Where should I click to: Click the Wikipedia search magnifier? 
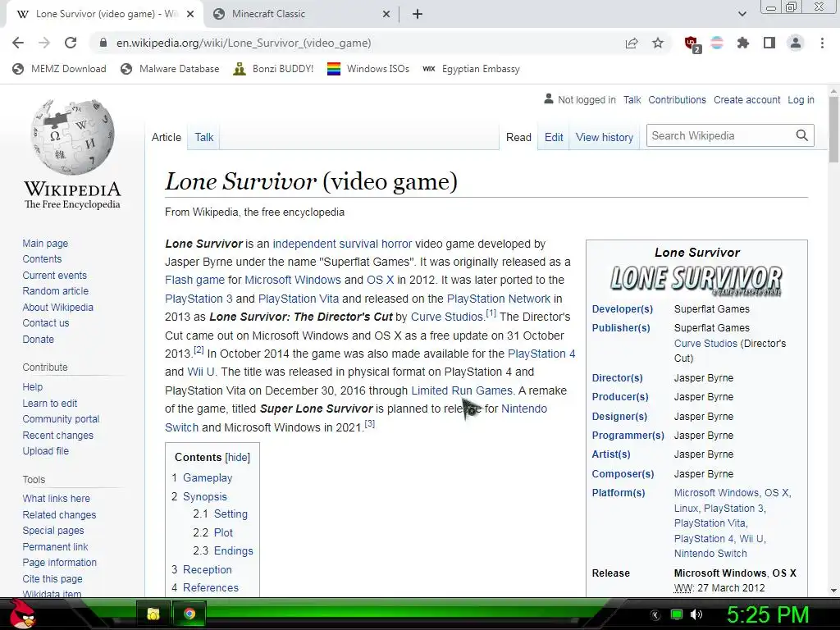click(x=801, y=135)
